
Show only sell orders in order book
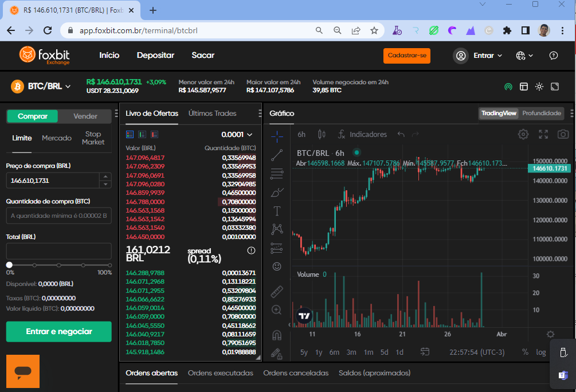coord(154,135)
